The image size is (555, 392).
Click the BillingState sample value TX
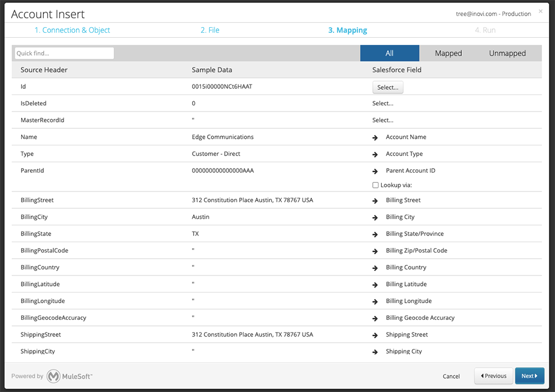coord(195,234)
